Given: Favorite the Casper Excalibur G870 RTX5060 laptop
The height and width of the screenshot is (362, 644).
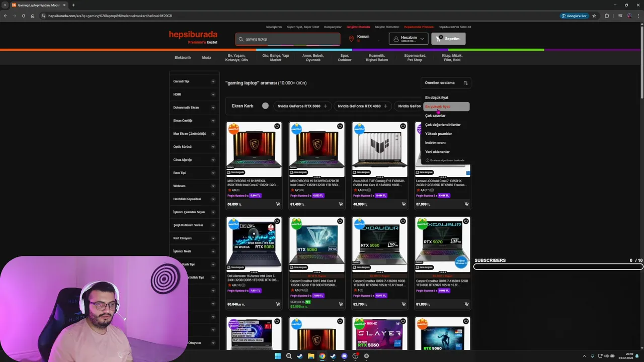Looking at the screenshot, I should pos(403,221).
